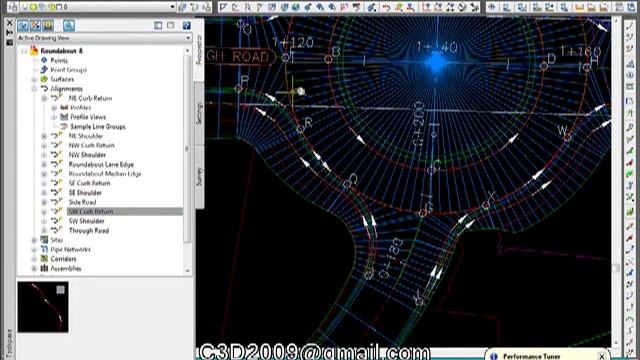Screen dimensions: 640x360
Task: Toggle the list view orientation icon beside help
Action: click(171, 25)
